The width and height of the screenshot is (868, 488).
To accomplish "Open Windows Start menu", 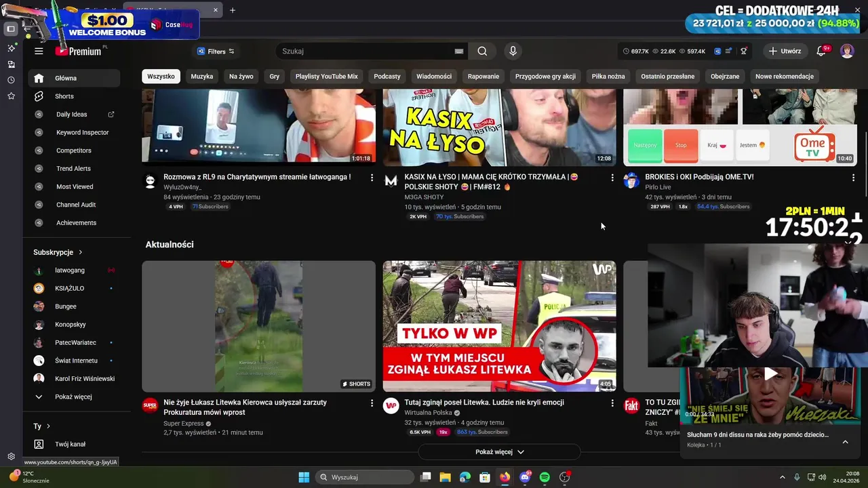I will [304, 477].
